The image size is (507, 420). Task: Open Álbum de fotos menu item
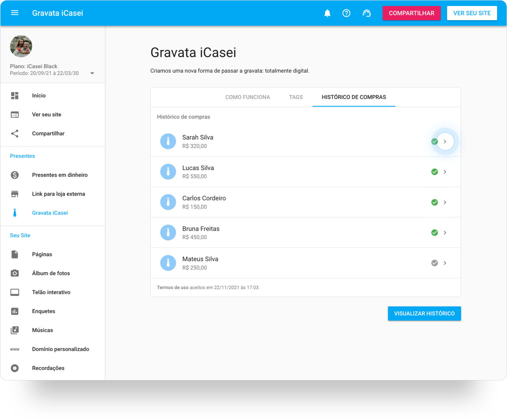click(x=53, y=273)
